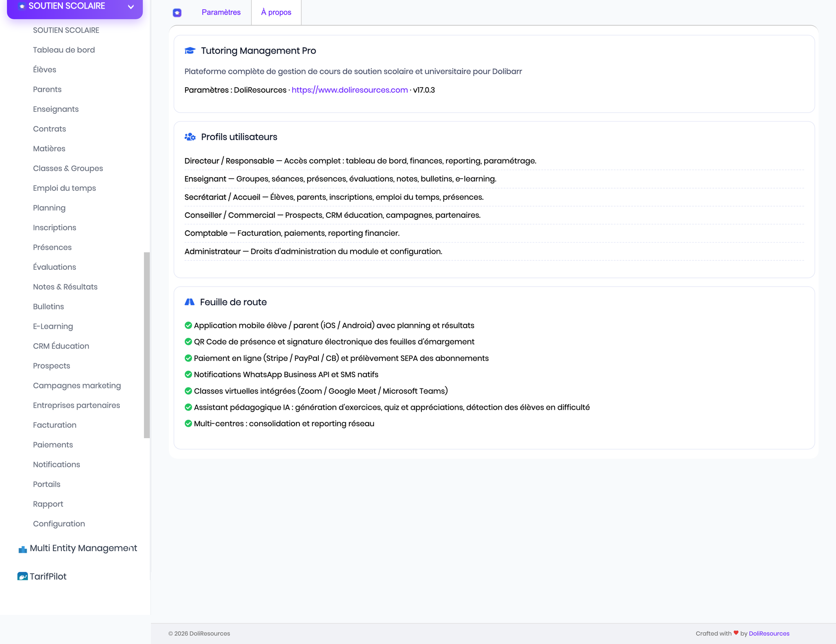Open the DoliResources footer link
The height and width of the screenshot is (644, 836).
pyautogui.click(x=769, y=633)
